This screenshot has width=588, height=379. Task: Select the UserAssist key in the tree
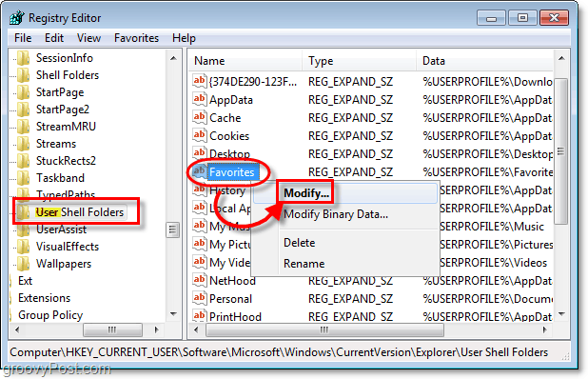pyautogui.click(x=61, y=229)
